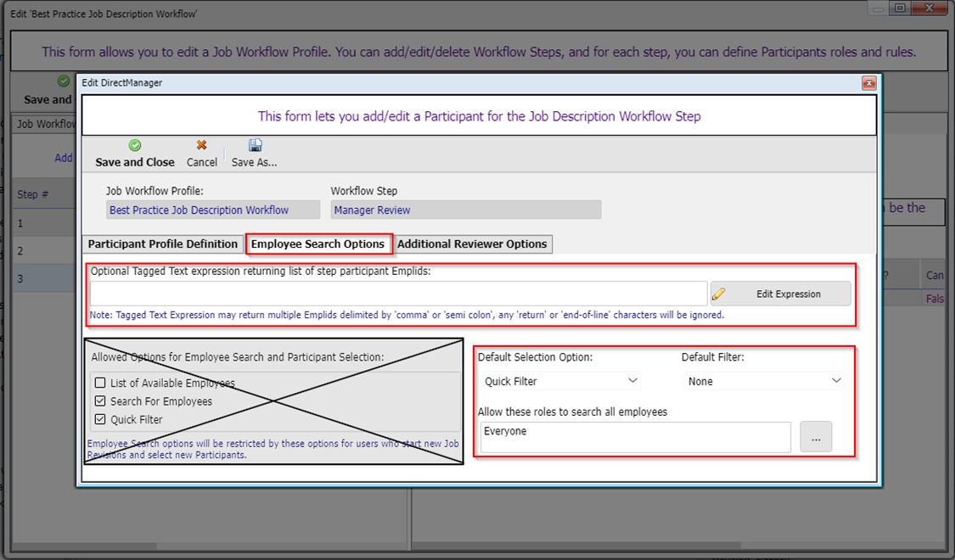Click the pencil icon beside Edit Expression
Viewport: 955px width, 560px height.
click(719, 294)
